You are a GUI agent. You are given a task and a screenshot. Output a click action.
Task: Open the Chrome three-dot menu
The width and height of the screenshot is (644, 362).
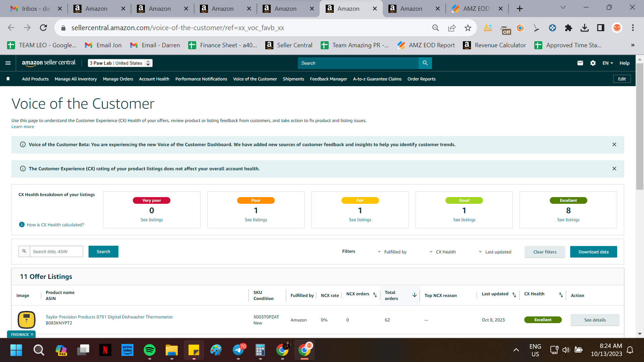tap(633, 28)
